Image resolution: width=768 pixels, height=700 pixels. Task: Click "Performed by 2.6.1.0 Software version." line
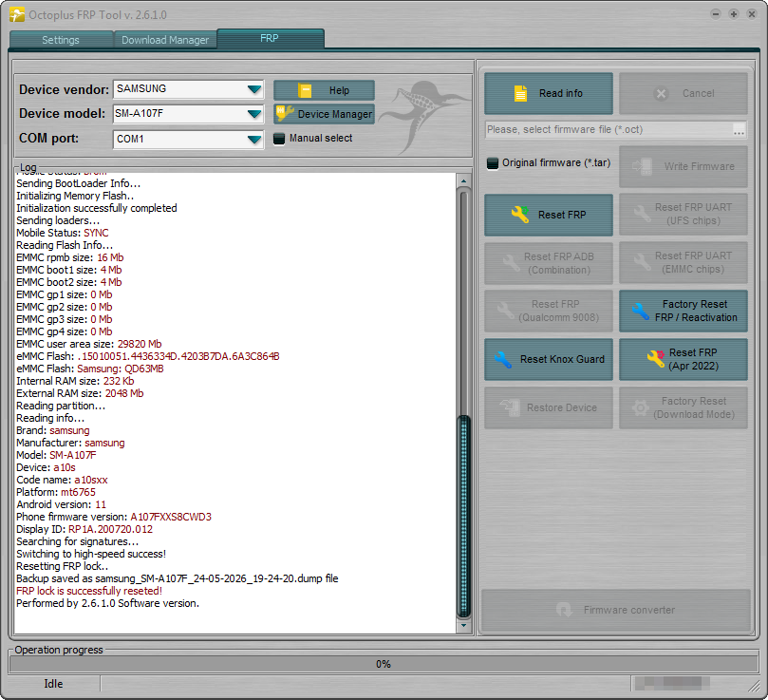pos(108,603)
